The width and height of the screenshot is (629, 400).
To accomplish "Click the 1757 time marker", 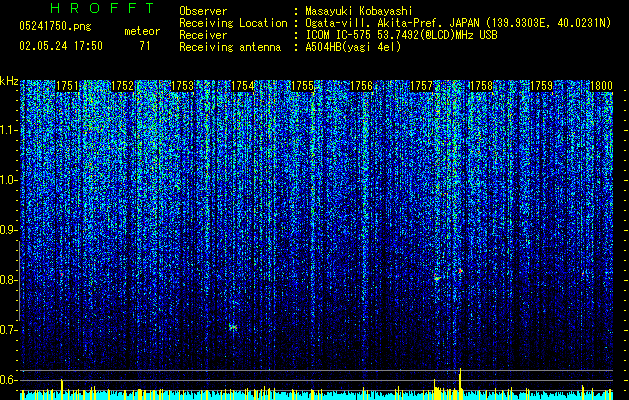I will click(422, 86).
